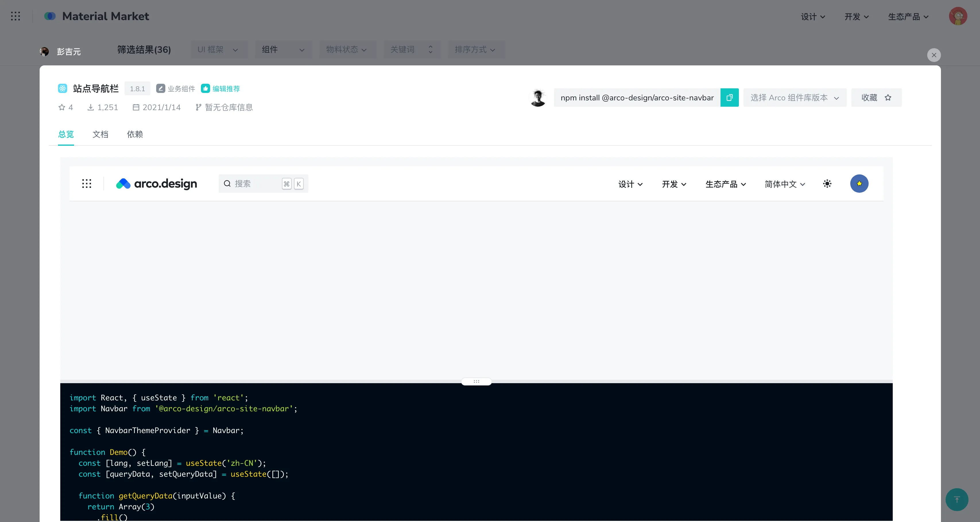Switch to the 总览 tab

pyautogui.click(x=66, y=134)
